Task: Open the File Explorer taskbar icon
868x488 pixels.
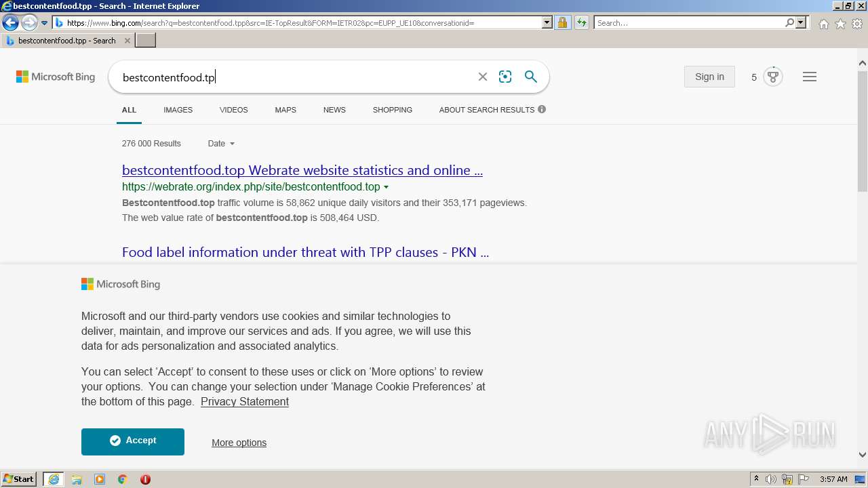Action: (x=77, y=479)
